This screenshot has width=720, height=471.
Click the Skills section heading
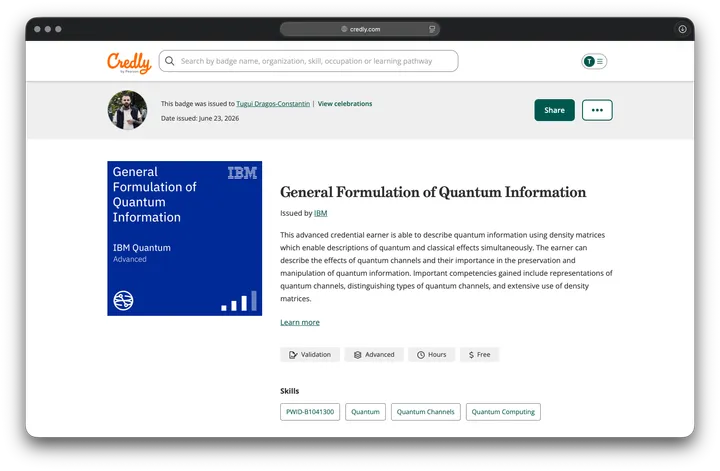point(289,391)
